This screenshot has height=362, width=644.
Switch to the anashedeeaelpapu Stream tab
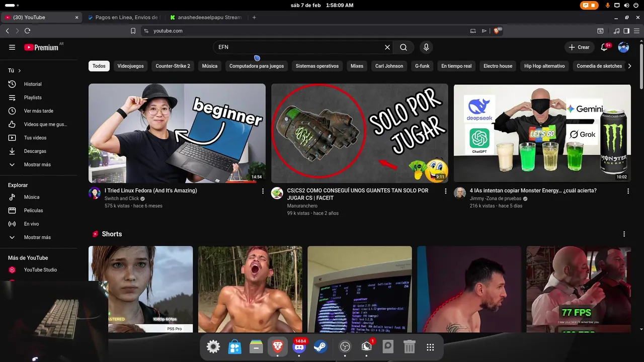click(x=207, y=17)
